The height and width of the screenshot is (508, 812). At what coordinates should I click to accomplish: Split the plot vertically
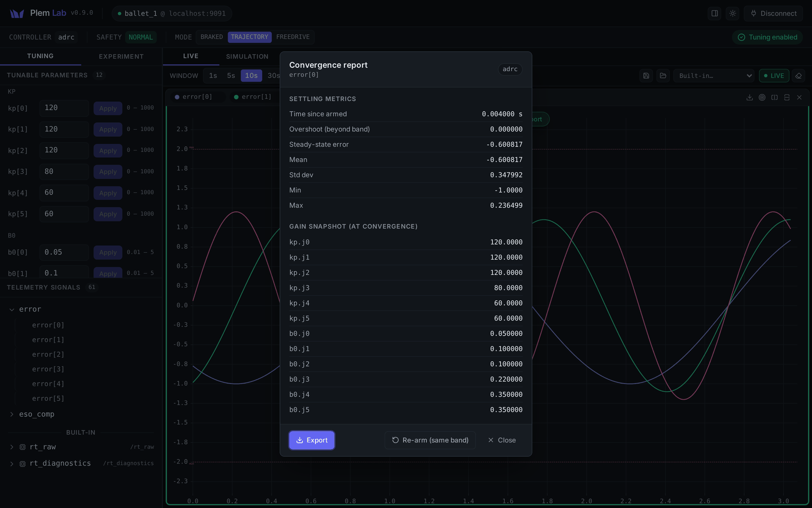[774, 97]
